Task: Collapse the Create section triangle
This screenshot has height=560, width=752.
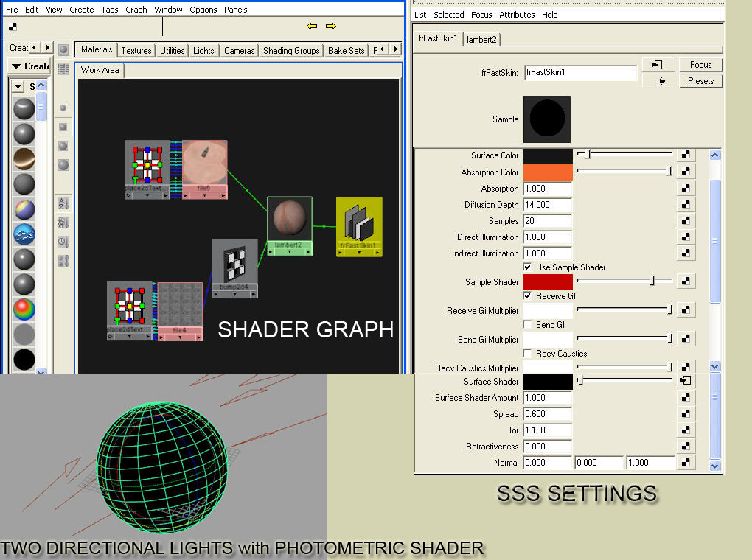Action: 16,66
